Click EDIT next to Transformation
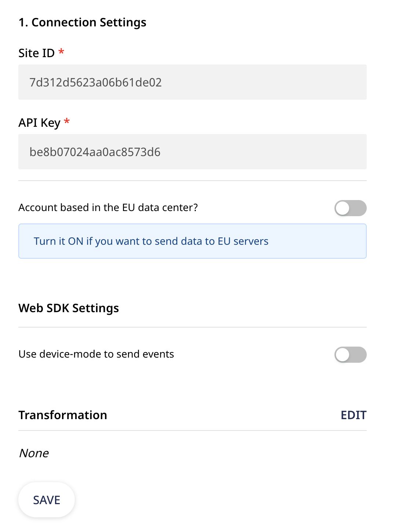Viewport: 399px width, 532px height. pos(353,415)
